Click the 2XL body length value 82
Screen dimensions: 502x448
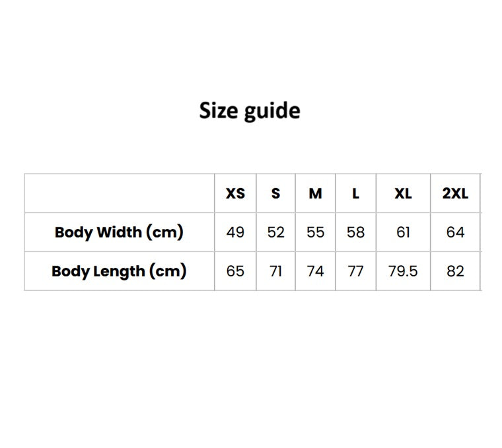click(455, 271)
